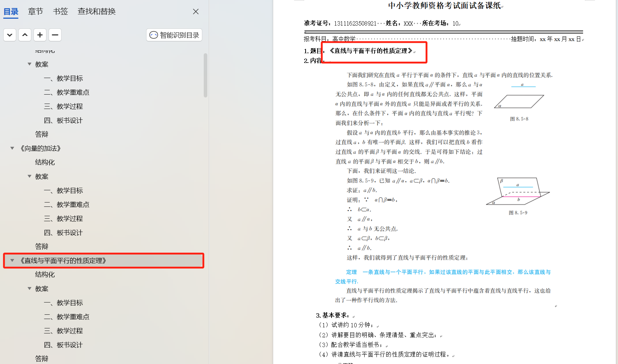Open 答辩 entry above 《向量的加法》
This screenshot has height=364, width=618.
42,134
